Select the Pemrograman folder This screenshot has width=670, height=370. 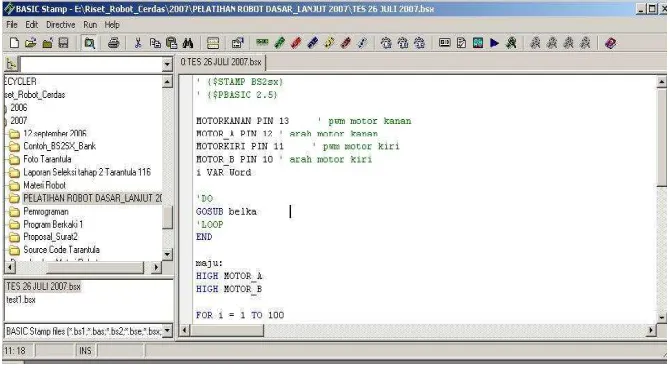tap(45, 211)
